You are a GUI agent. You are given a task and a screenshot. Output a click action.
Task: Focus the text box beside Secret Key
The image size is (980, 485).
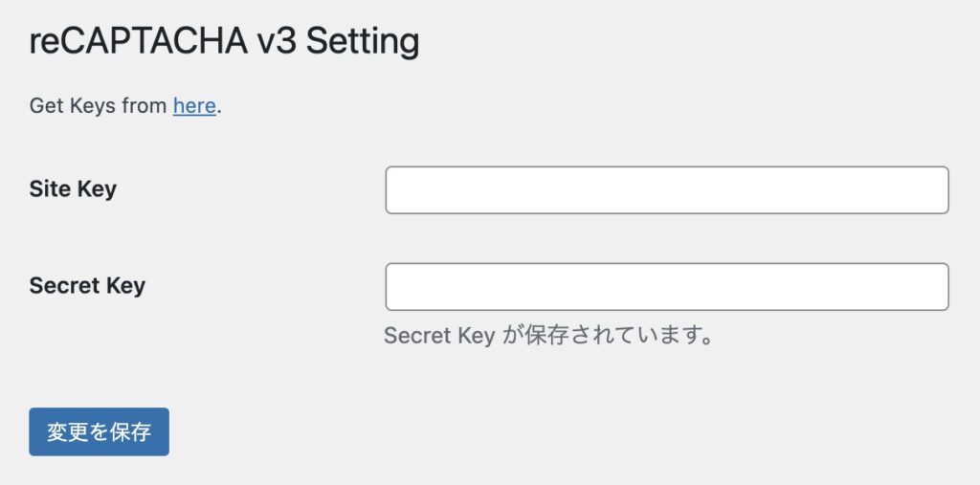666,287
